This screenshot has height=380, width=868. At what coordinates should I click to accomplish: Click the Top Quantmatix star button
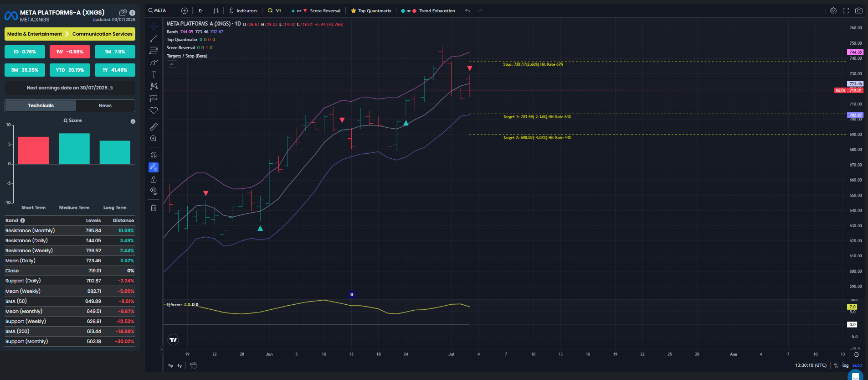(x=371, y=10)
